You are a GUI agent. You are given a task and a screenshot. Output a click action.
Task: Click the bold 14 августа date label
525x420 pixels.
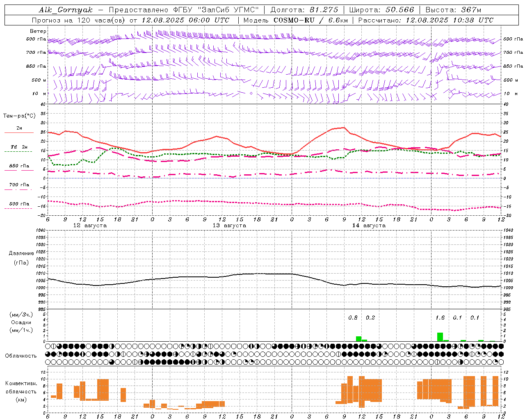click(x=369, y=226)
